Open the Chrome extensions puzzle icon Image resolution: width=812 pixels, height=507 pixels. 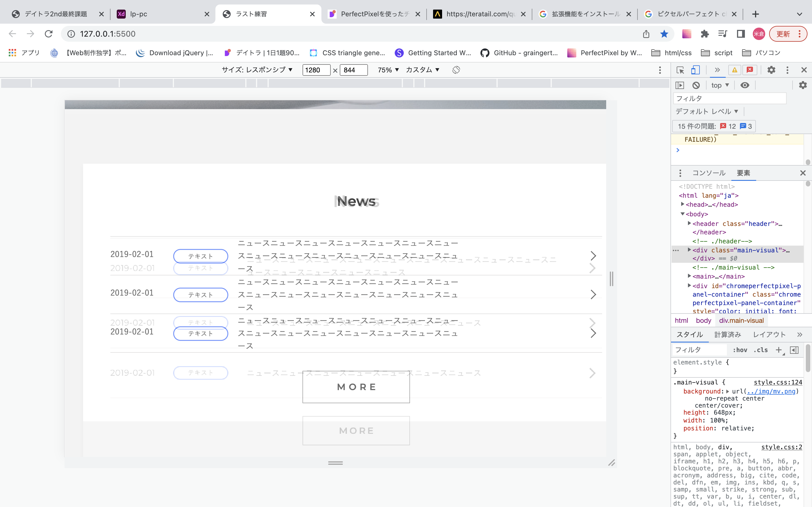[705, 34]
